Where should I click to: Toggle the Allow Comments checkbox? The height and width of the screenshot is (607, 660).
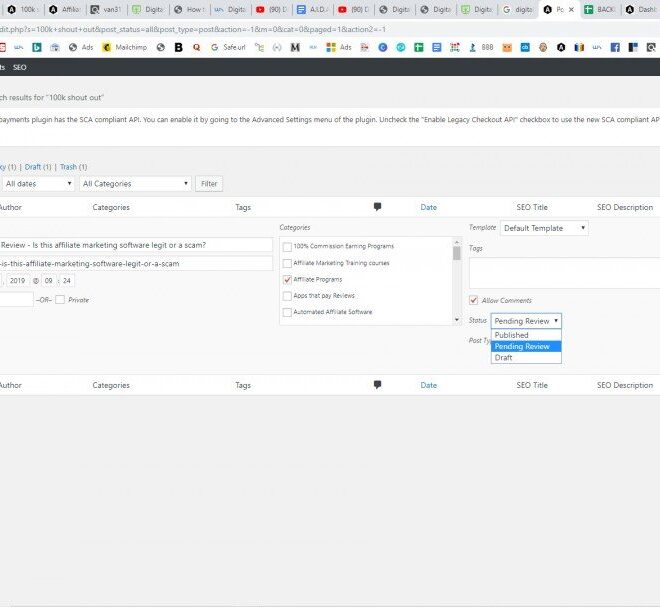point(473,300)
